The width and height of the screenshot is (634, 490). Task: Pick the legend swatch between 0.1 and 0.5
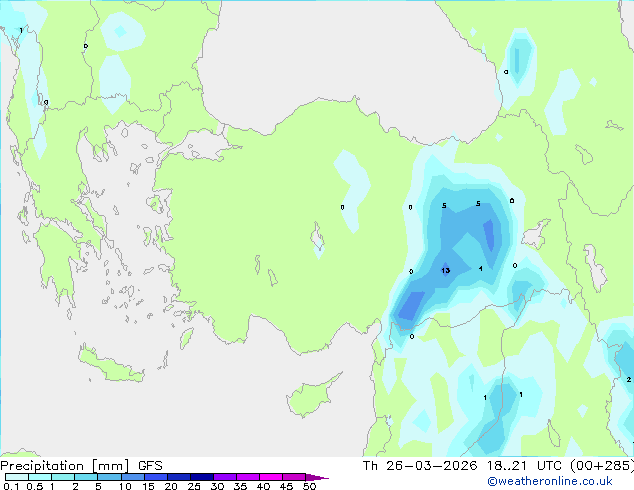click(17, 477)
